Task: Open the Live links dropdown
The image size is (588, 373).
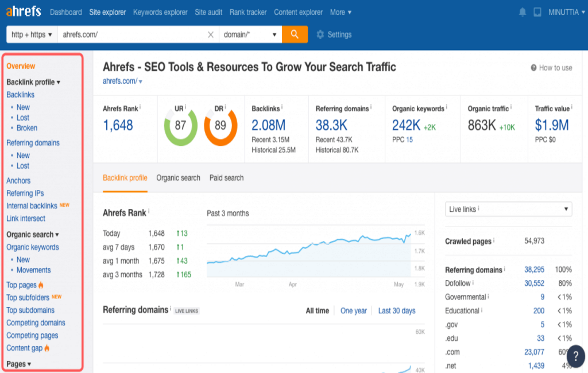Action: coord(508,209)
